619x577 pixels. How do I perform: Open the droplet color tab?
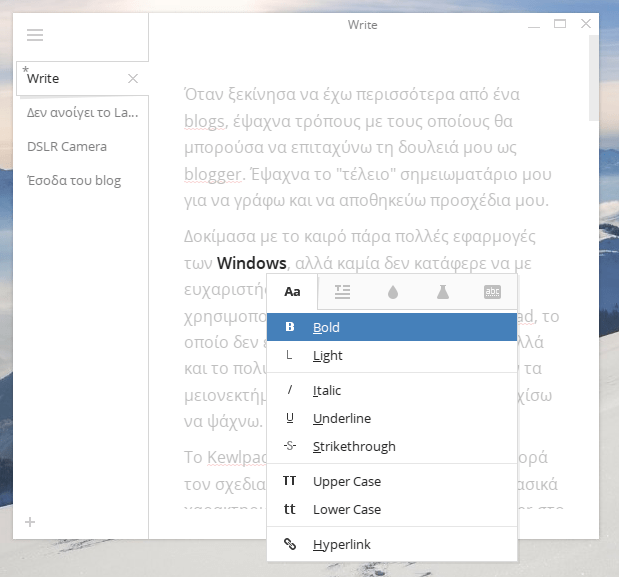pos(393,292)
